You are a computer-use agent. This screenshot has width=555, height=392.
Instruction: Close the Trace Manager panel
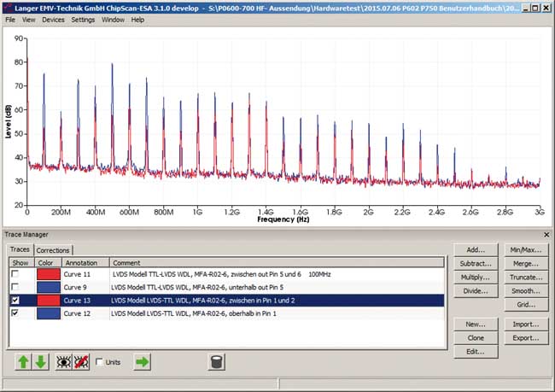point(546,234)
